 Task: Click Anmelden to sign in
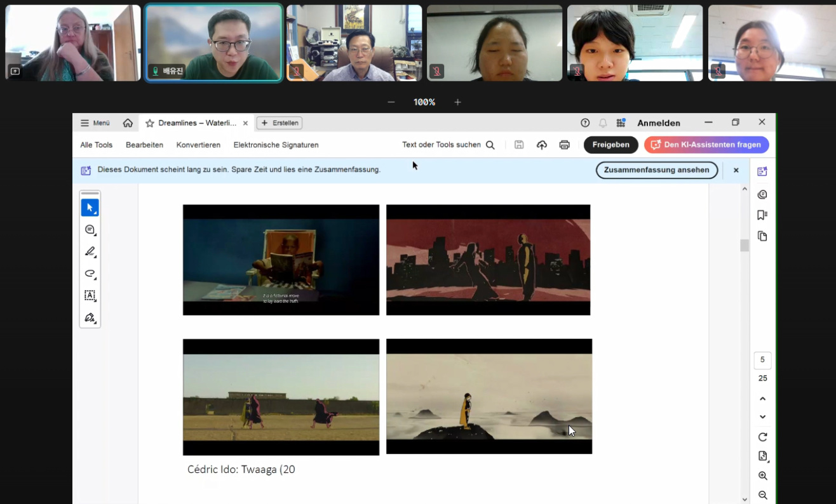point(659,123)
